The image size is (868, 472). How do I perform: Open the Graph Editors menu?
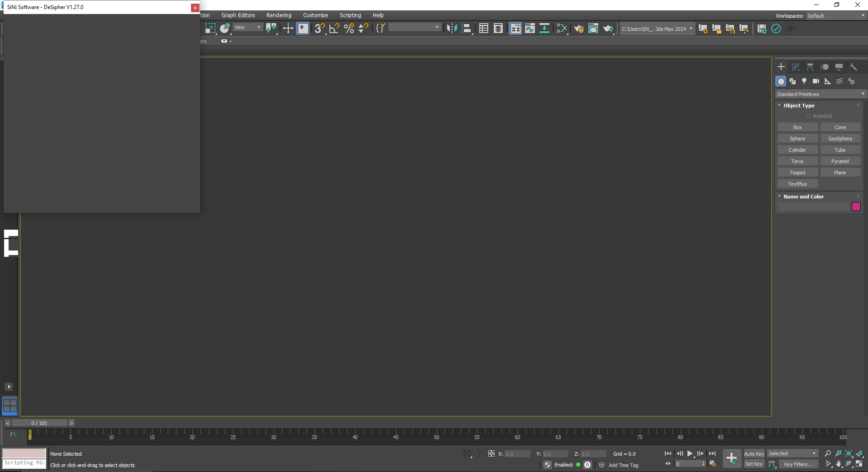(x=238, y=15)
